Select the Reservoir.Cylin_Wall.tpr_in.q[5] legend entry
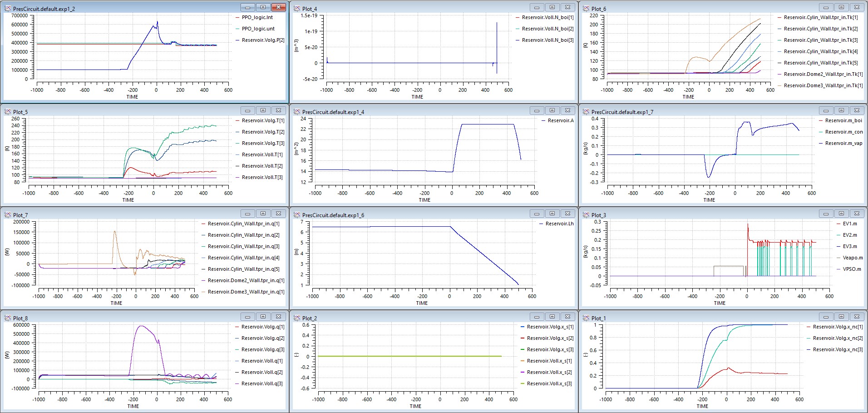868x413 pixels. pos(241,269)
